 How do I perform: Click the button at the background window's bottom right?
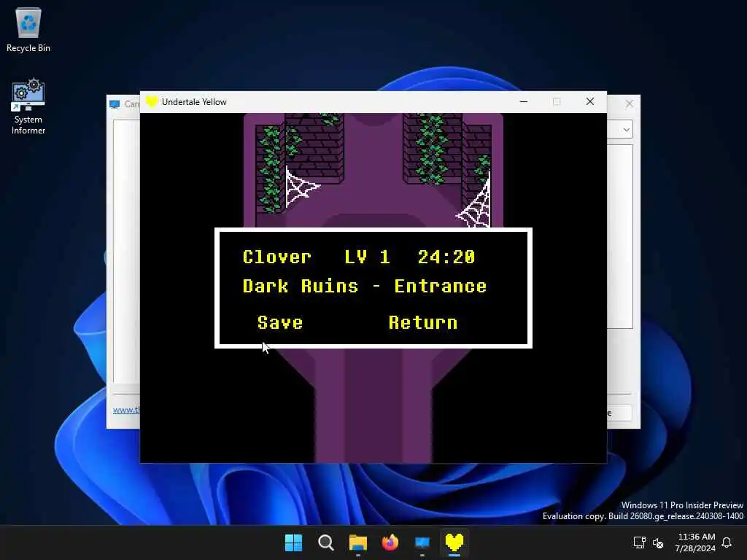pyautogui.click(x=619, y=413)
